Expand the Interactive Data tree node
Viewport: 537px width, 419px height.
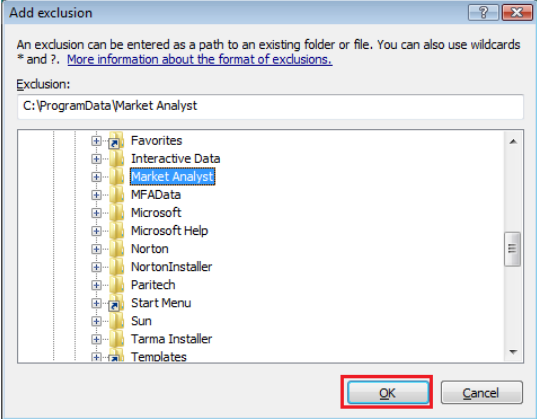coord(96,159)
